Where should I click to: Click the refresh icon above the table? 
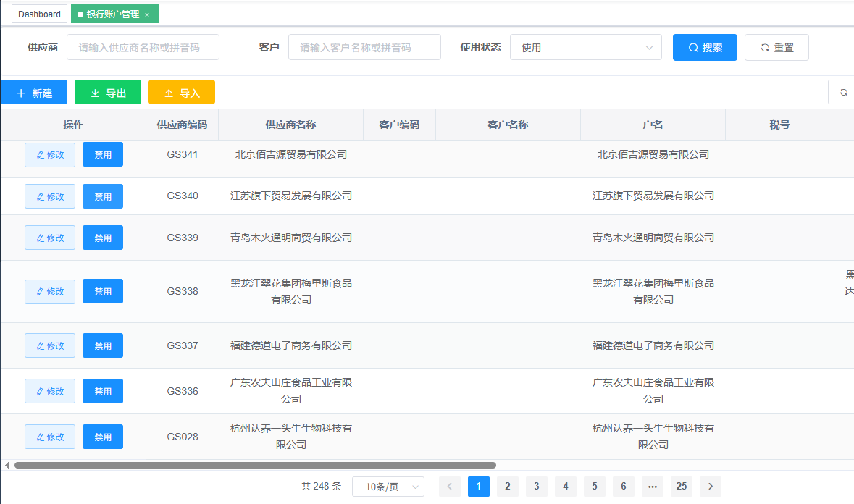coord(843,92)
